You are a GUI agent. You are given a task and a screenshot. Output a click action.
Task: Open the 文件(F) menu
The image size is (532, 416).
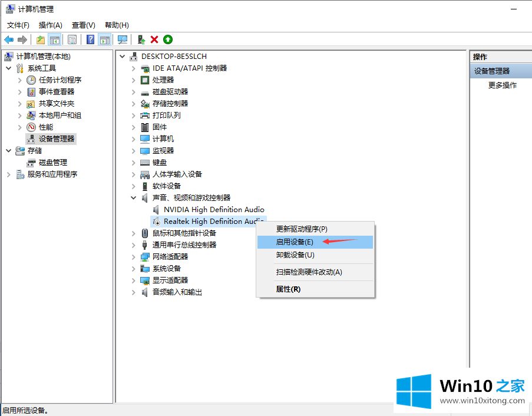[18, 25]
